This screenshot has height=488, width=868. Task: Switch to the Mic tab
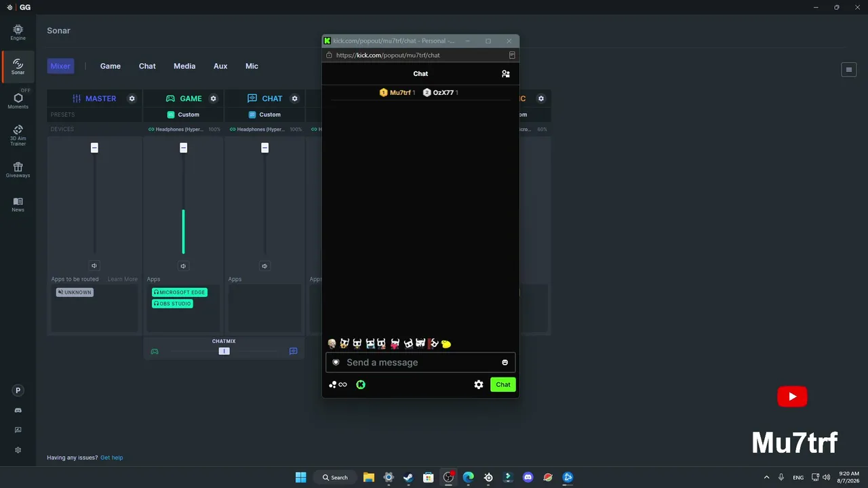pos(252,66)
